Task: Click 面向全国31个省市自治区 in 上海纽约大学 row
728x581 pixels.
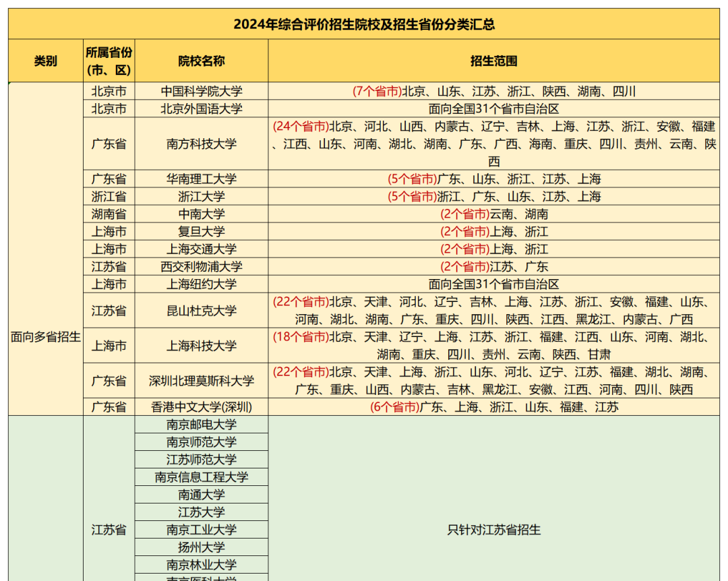Action: [x=494, y=284]
